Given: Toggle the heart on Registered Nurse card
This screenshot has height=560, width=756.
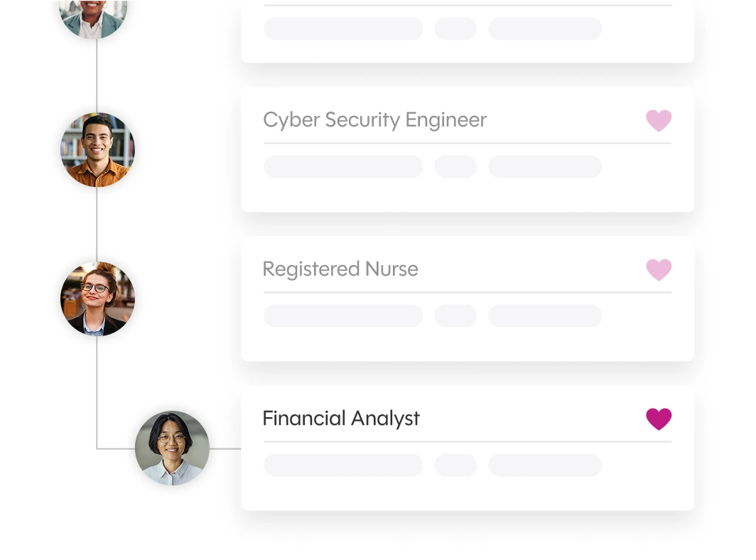Looking at the screenshot, I should tap(659, 269).
